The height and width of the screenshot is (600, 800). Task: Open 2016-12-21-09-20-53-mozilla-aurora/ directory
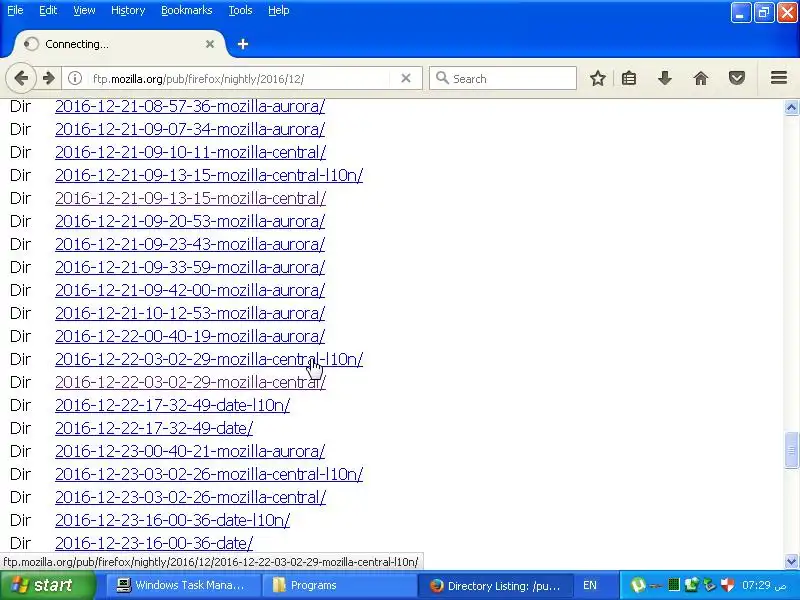click(x=190, y=221)
